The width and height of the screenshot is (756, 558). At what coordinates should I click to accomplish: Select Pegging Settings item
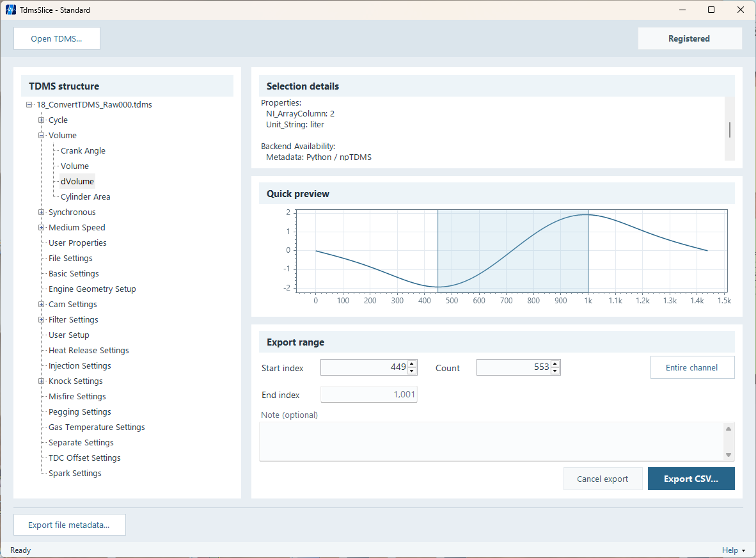(x=79, y=412)
